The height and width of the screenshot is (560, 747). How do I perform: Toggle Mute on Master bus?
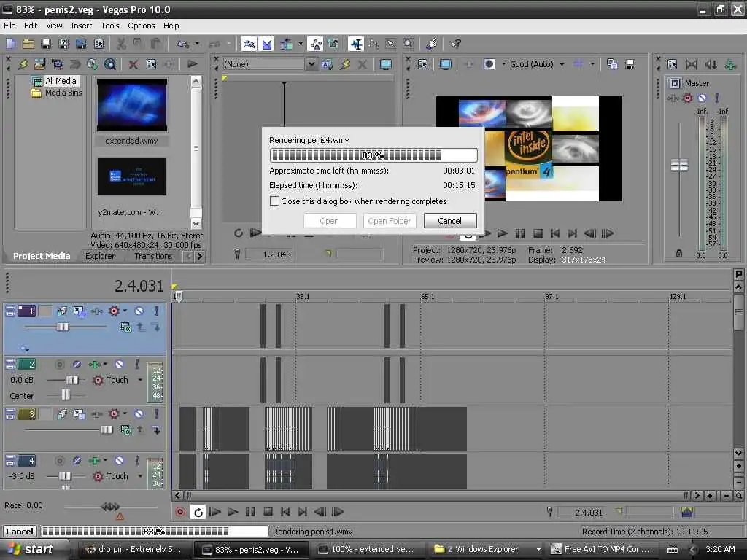(702, 98)
